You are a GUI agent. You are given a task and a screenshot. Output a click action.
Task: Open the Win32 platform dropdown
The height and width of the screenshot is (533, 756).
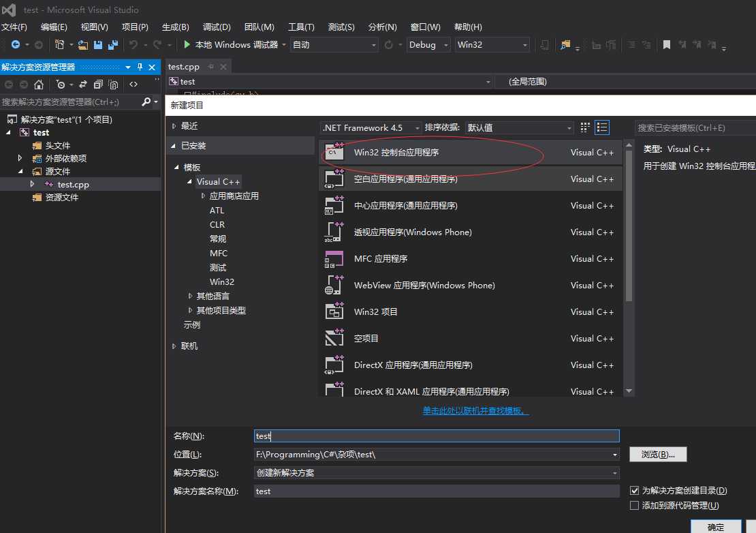492,45
